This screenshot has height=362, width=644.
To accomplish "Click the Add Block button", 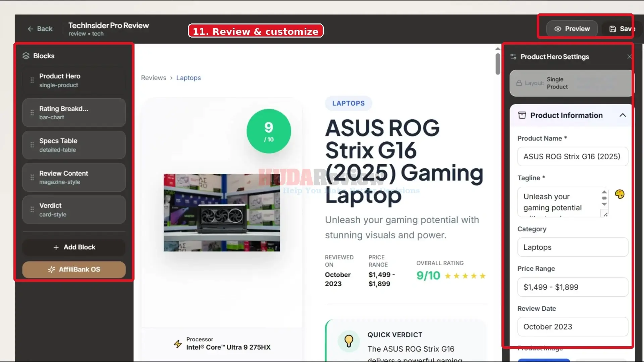I will [74, 247].
